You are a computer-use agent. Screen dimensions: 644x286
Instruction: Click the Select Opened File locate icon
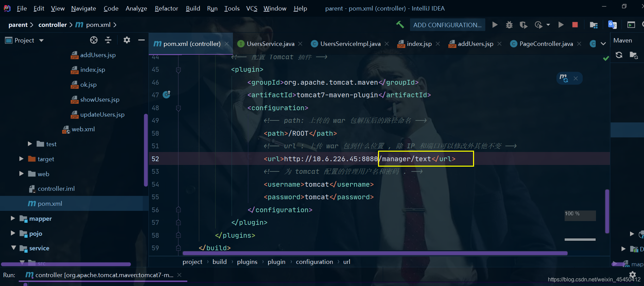pyautogui.click(x=94, y=40)
